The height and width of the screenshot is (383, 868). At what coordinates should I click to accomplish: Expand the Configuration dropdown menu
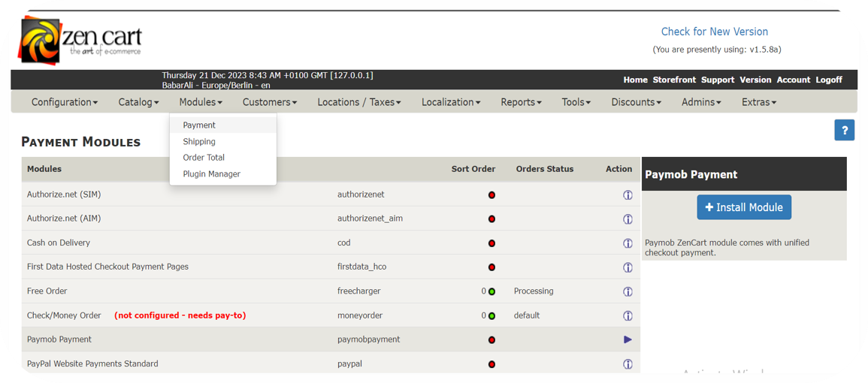(x=65, y=102)
